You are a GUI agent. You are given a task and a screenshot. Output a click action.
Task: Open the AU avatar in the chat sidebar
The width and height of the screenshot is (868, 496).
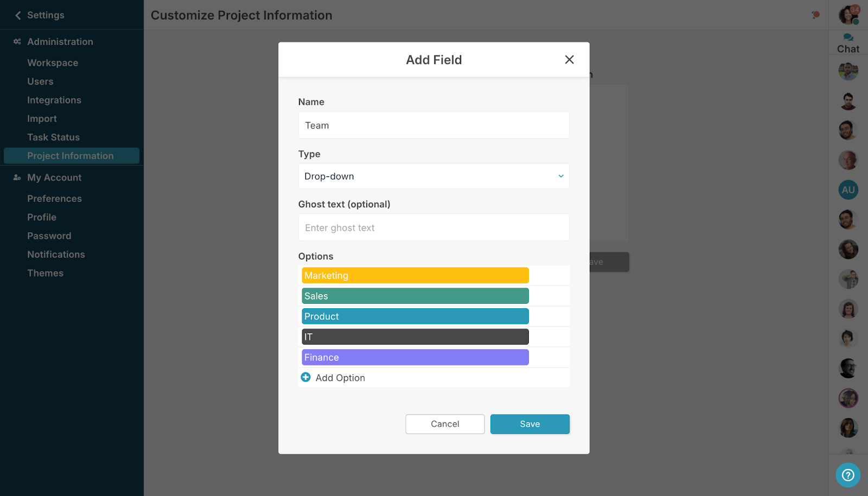(847, 189)
